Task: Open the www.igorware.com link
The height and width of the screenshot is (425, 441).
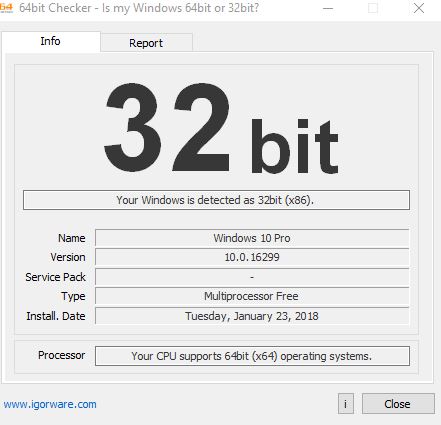Action: coord(50,404)
